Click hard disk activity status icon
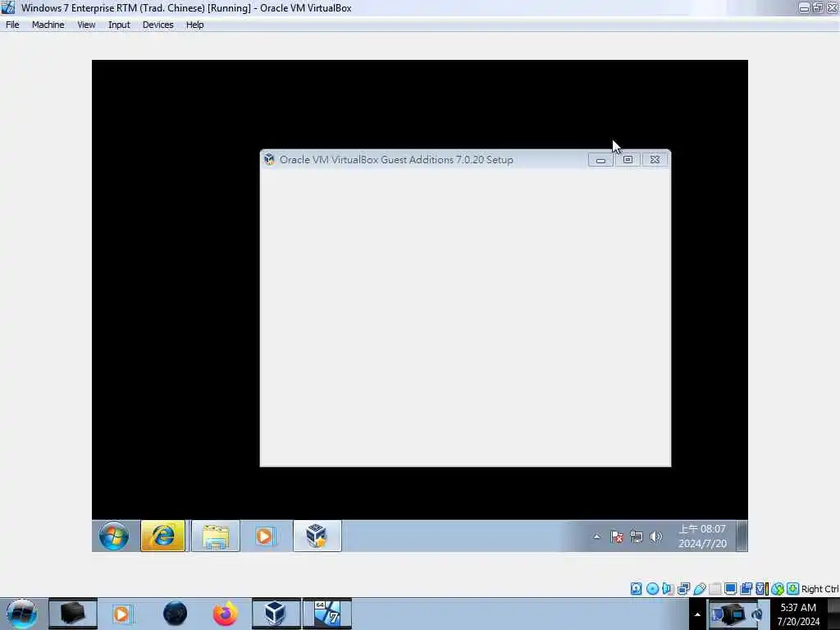 pyautogui.click(x=636, y=589)
